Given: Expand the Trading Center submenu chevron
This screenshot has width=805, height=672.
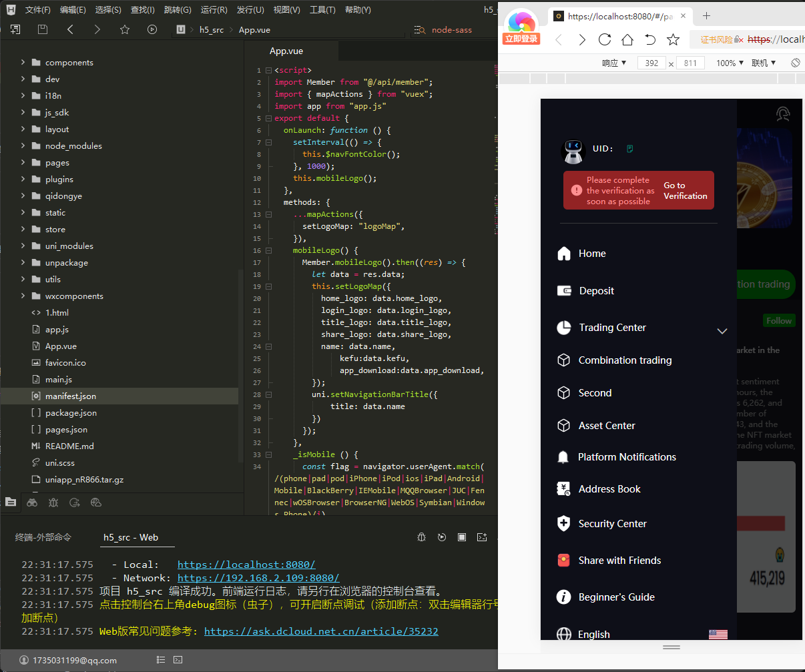Looking at the screenshot, I should click(722, 331).
